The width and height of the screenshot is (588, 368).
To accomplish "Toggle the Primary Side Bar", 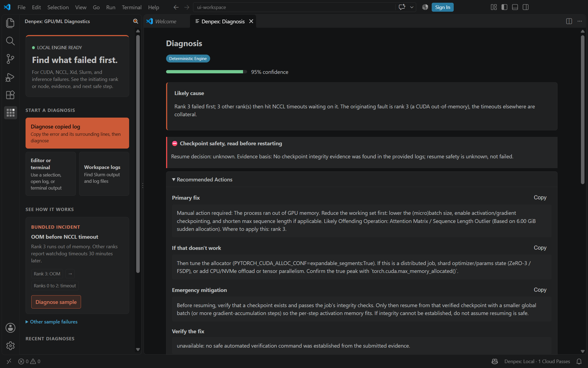I will point(504,7).
